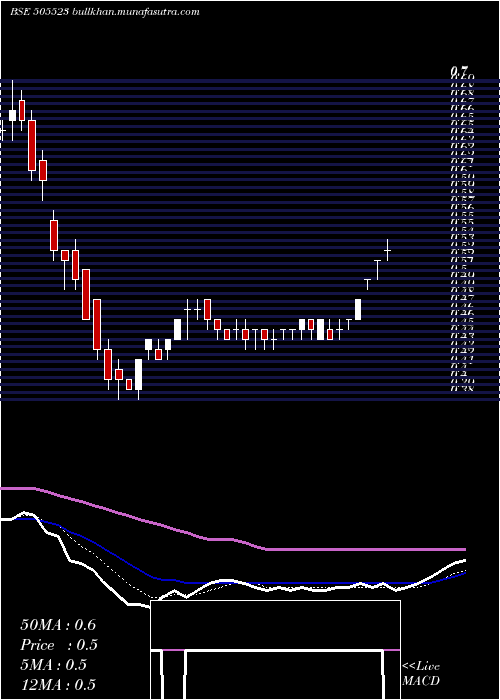Click the '50MA : 0.6' legend value

tap(58, 625)
